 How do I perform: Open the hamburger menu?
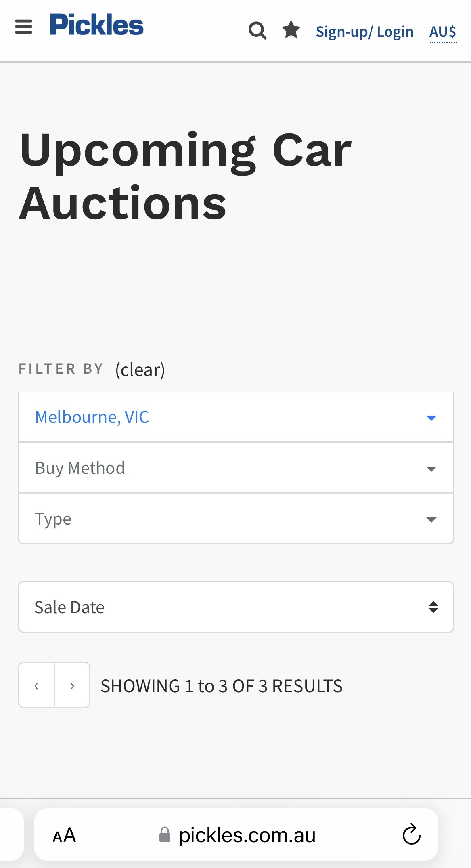click(23, 27)
